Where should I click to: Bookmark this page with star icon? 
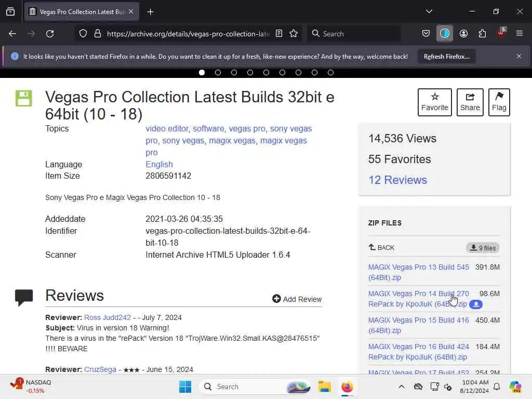click(x=294, y=34)
